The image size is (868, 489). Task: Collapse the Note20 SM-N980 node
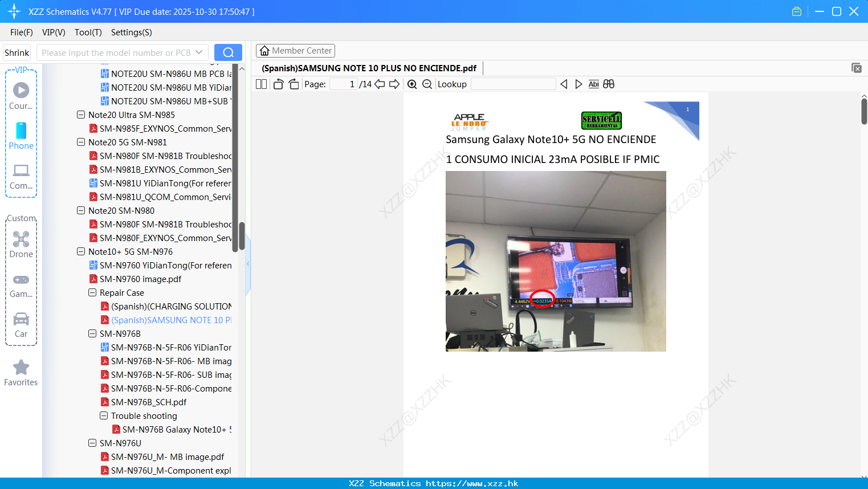coord(81,210)
